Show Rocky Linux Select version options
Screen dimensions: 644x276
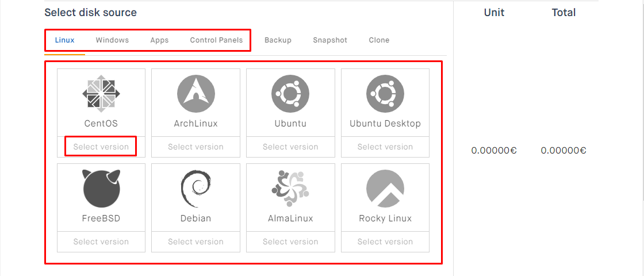click(385, 241)
